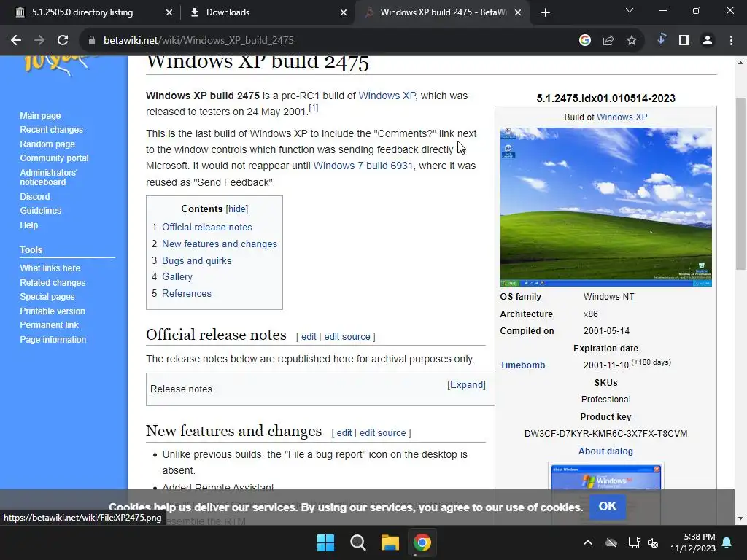747x560 pixels.
Task: Go back to the previous page
Action: point(16,41)
